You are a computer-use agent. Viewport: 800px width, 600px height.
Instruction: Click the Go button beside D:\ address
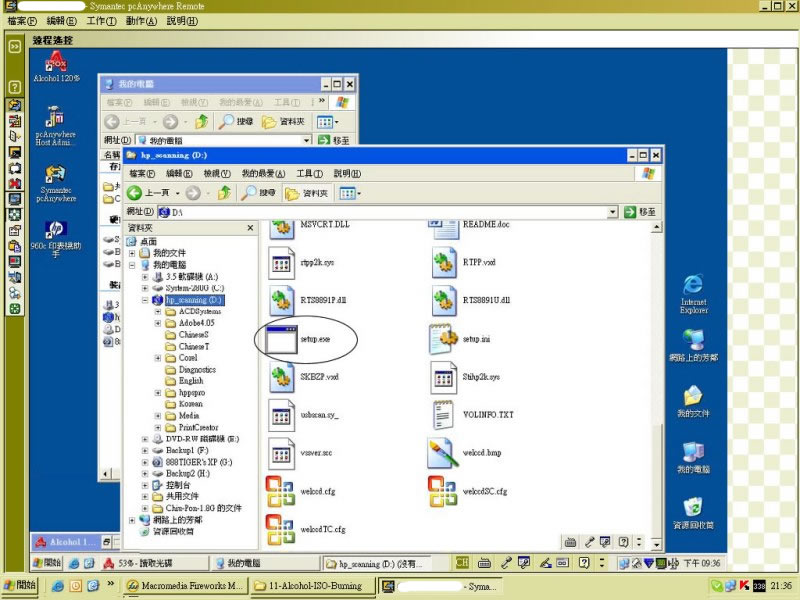640,212
